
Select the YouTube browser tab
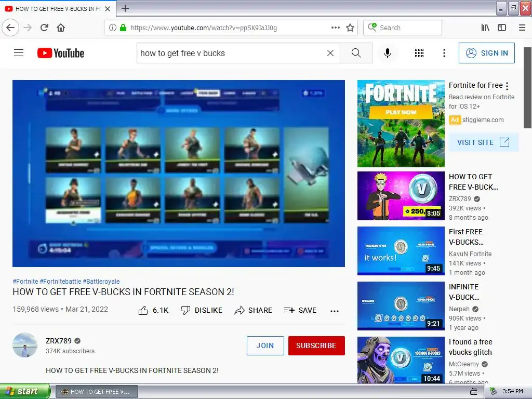[x=58, y=8]
